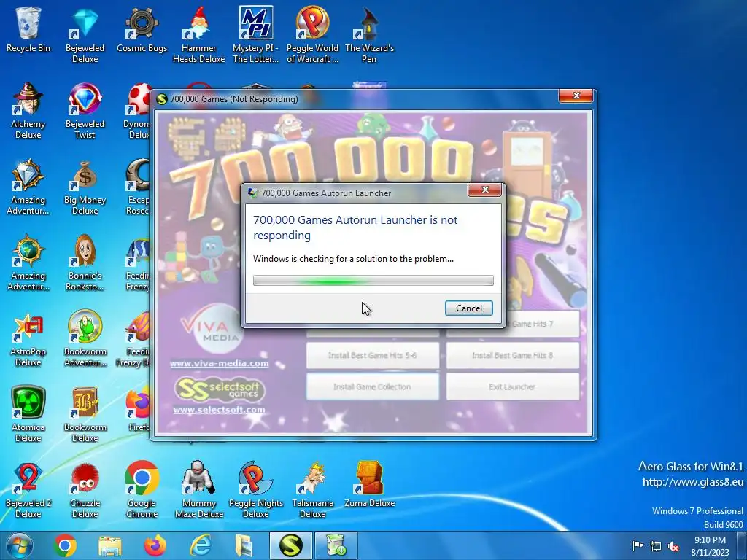
Task: Open Mystery PI The Lottery shortcut
Action: (x=256, y=35)
